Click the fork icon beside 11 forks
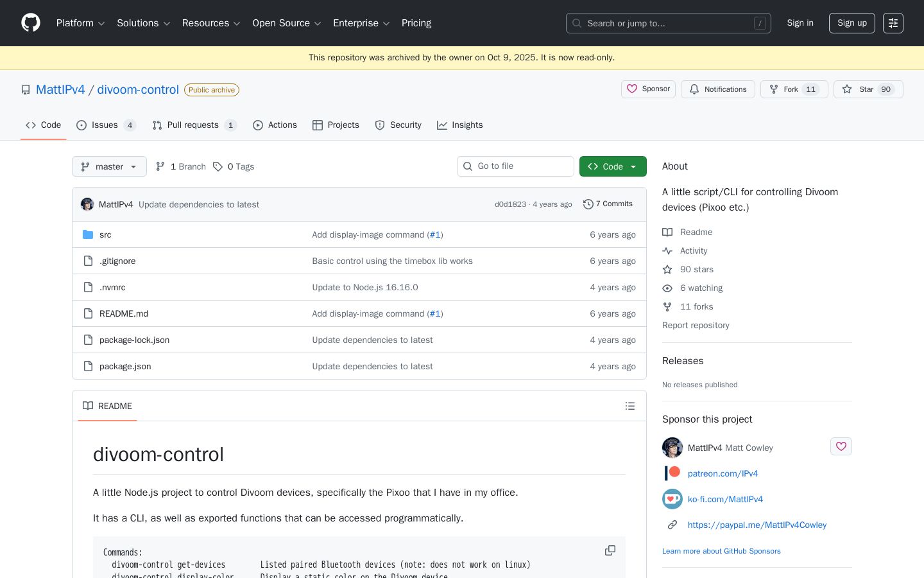924x578 pixels. 667,307
